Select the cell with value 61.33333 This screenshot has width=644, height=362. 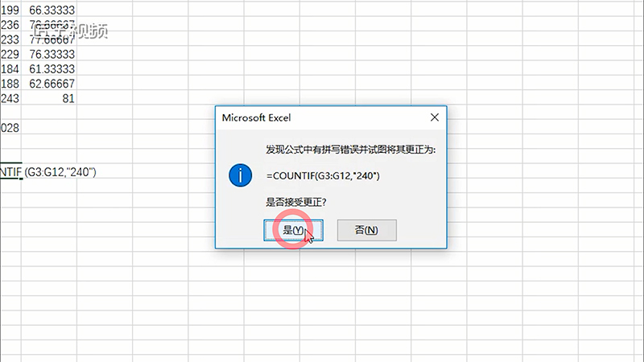[x=52, y=68]
